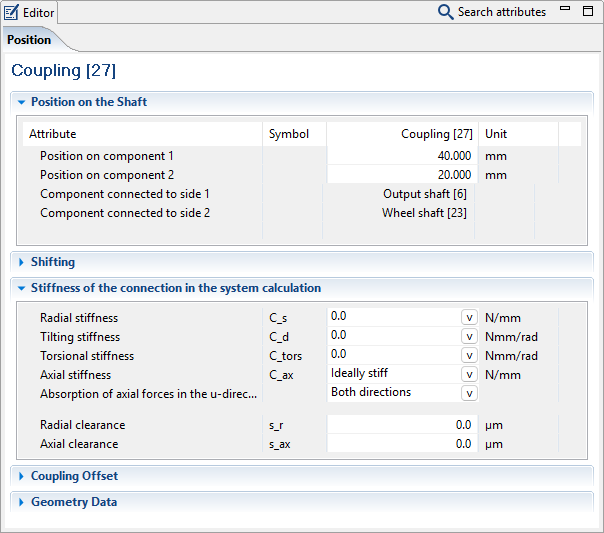Open the Radial stiffness dropdown
Image resolution: width=604 pixels, height=533 pixels.
[x=468, y=317]
